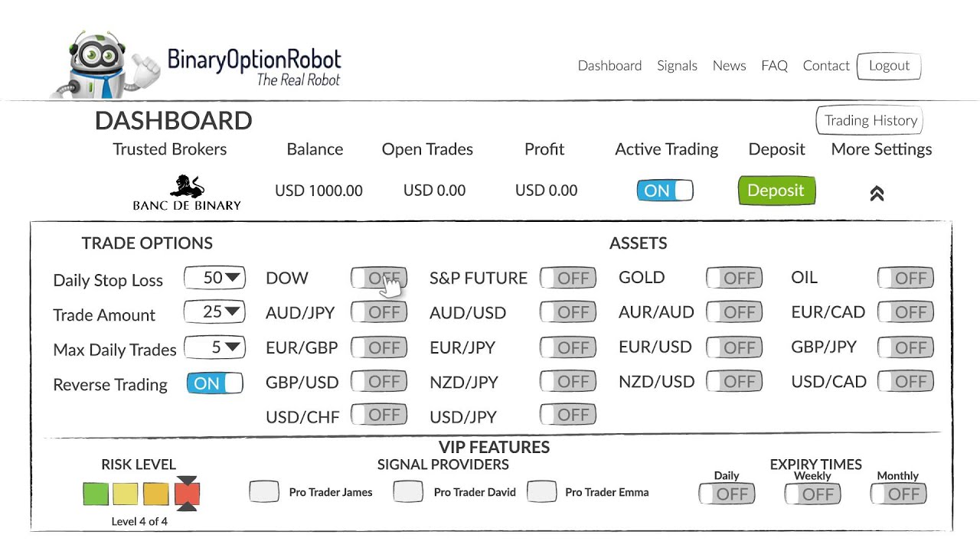This screenshot has height=551, width=980.
Task: Enable Weekly expiry time toggle
Action: [x=812, y=494]
